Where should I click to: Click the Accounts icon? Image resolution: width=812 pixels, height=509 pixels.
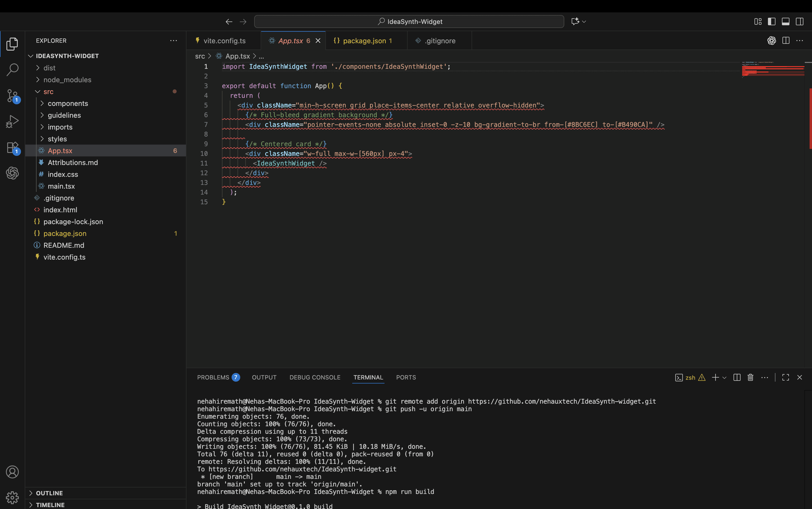coord(12,472)
